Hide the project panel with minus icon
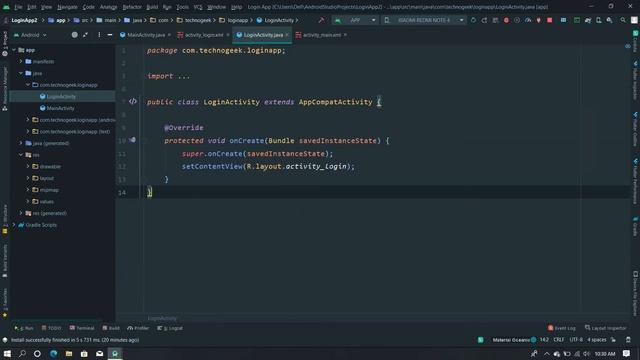640x360 pixels. click(x=110, y=35)
